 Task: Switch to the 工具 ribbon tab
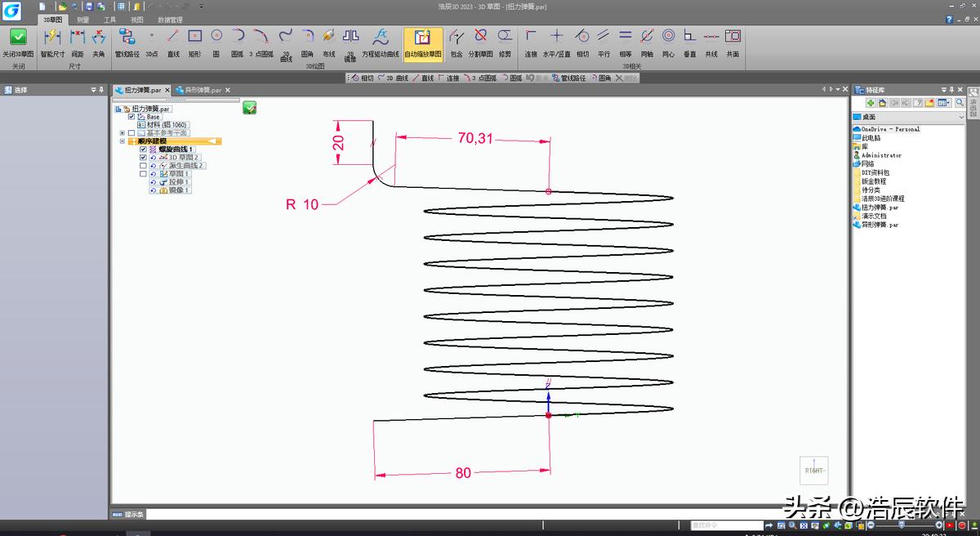pos(109,20)
